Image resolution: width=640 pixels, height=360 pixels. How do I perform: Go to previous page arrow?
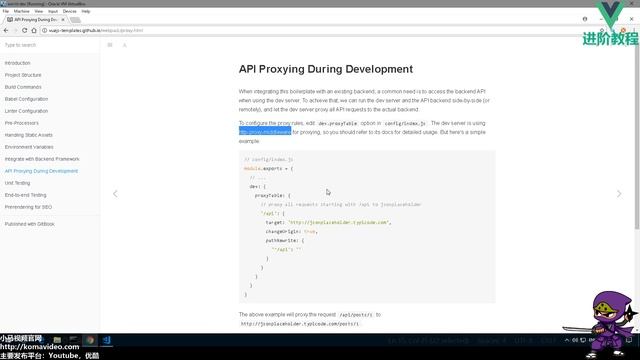click(115, 193)
